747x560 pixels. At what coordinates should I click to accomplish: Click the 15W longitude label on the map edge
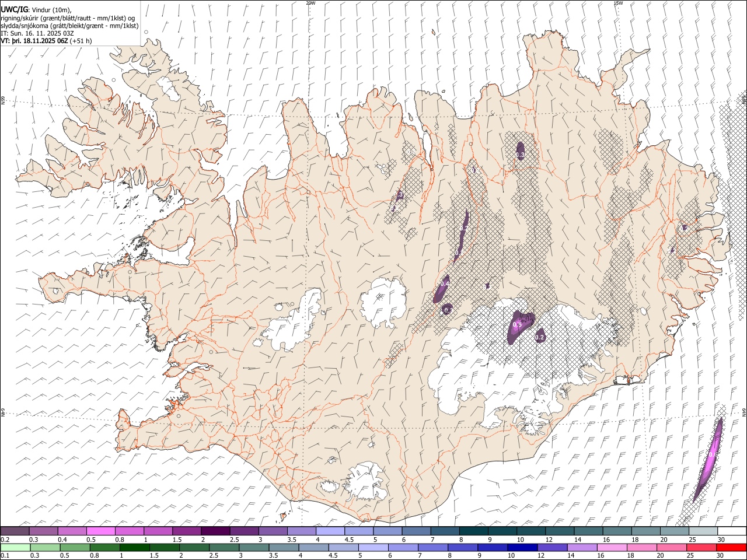pyautogui.click(x=617, y=3)
